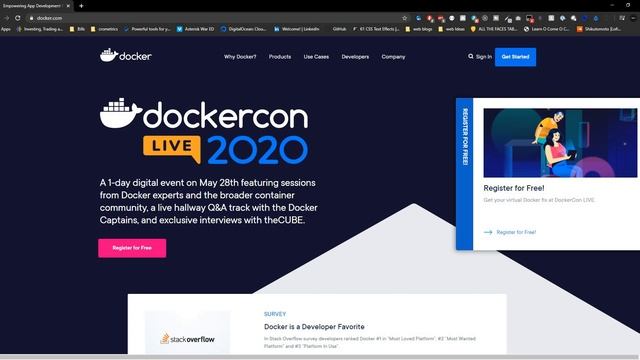The image size is (640, 360).
Task: Open the Products menu
Action: pyautogui.click(x=280, y=57)
